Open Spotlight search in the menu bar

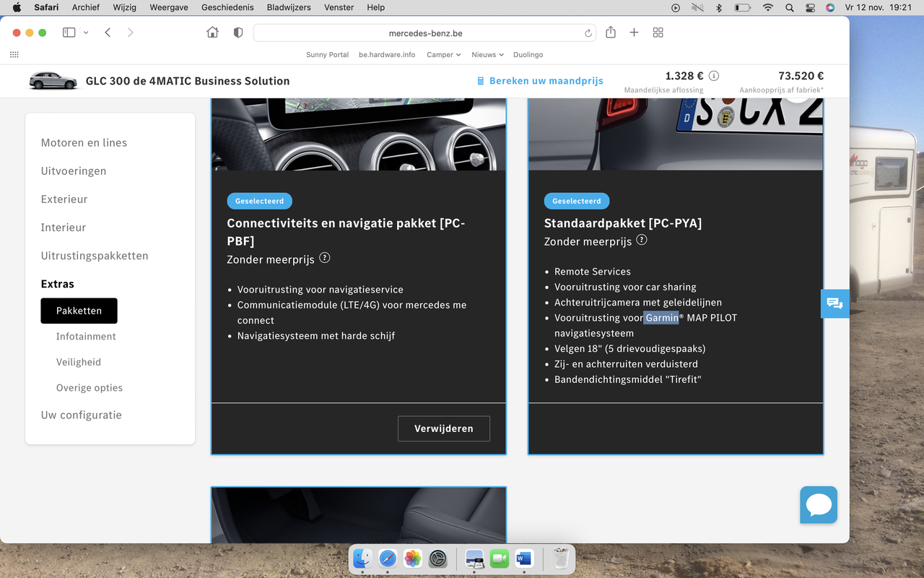tap(790, 8)
